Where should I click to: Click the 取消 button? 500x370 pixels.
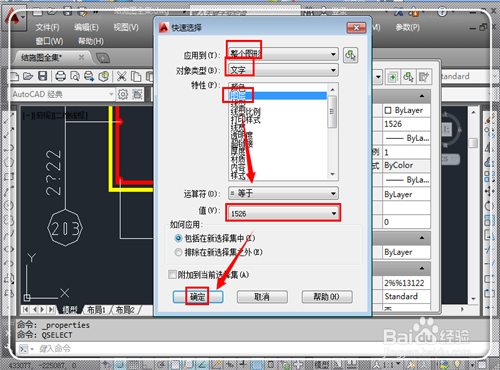click(262, 297)
